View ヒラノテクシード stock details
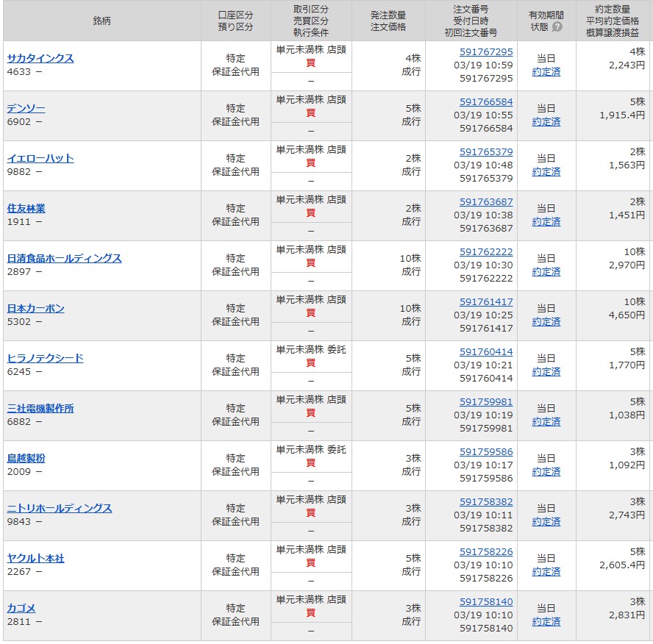This screenshot has height=644, width=653. pos(45,359)
